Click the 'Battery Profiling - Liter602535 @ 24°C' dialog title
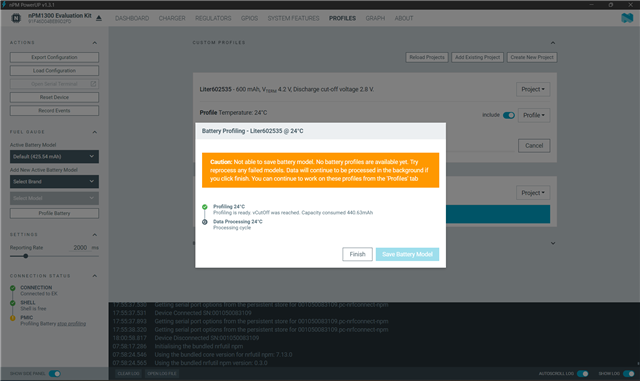640x381 pixels. click(x=252, y=131)
